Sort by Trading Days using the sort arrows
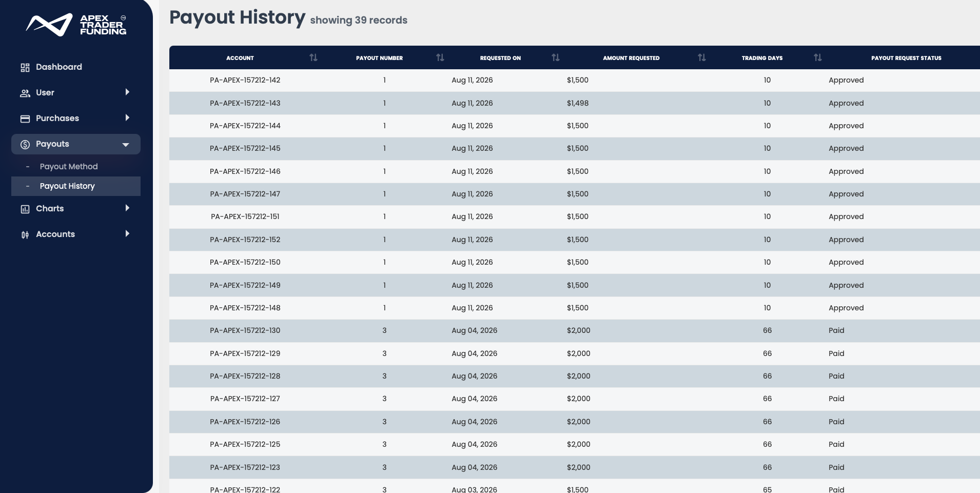 tap(818, 57)
